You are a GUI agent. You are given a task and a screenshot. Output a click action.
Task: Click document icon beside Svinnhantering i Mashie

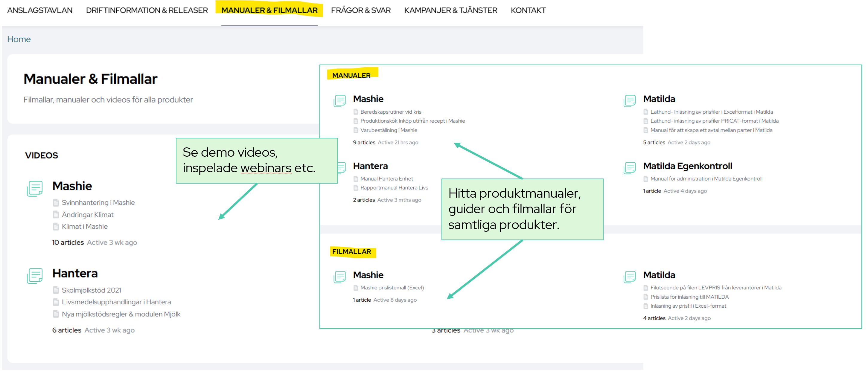point(56,203)
